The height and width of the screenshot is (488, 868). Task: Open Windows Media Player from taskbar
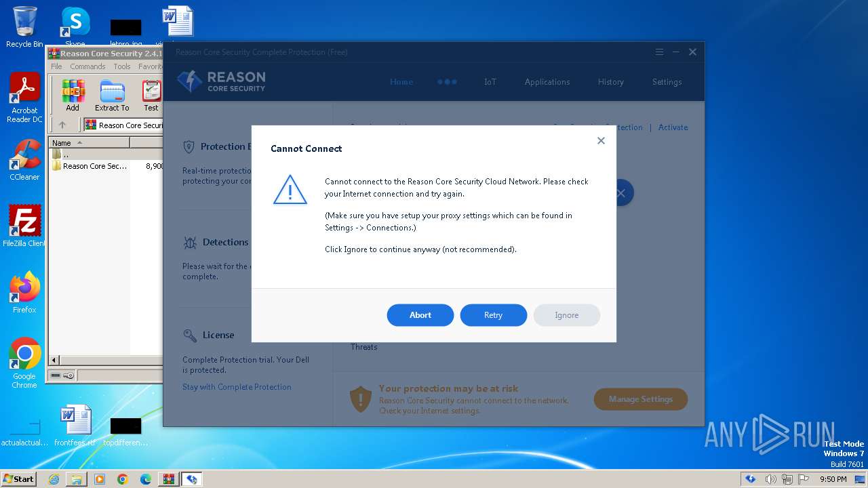(100, 479)
